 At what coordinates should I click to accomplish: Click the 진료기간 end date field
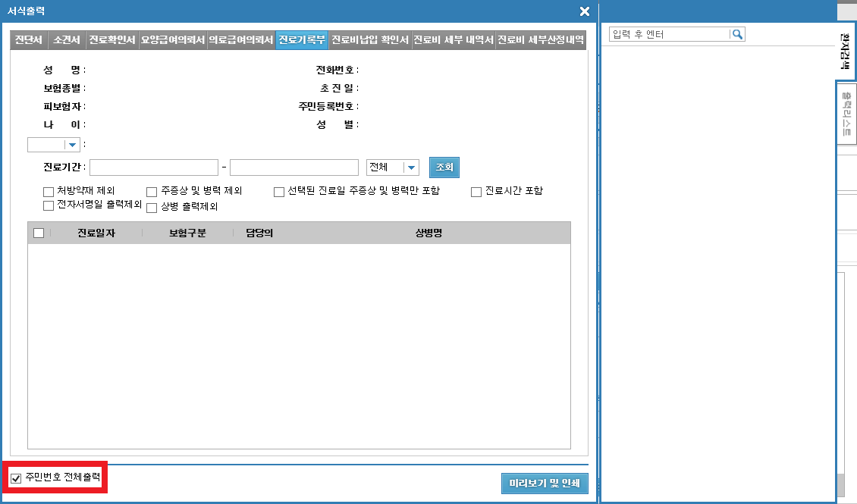294,167
